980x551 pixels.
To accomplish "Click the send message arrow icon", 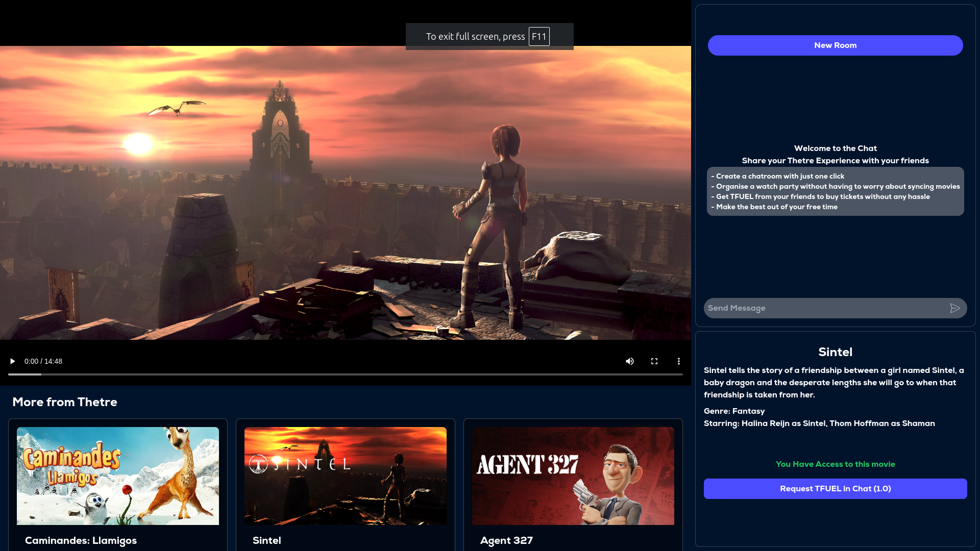I will (954, 308).
